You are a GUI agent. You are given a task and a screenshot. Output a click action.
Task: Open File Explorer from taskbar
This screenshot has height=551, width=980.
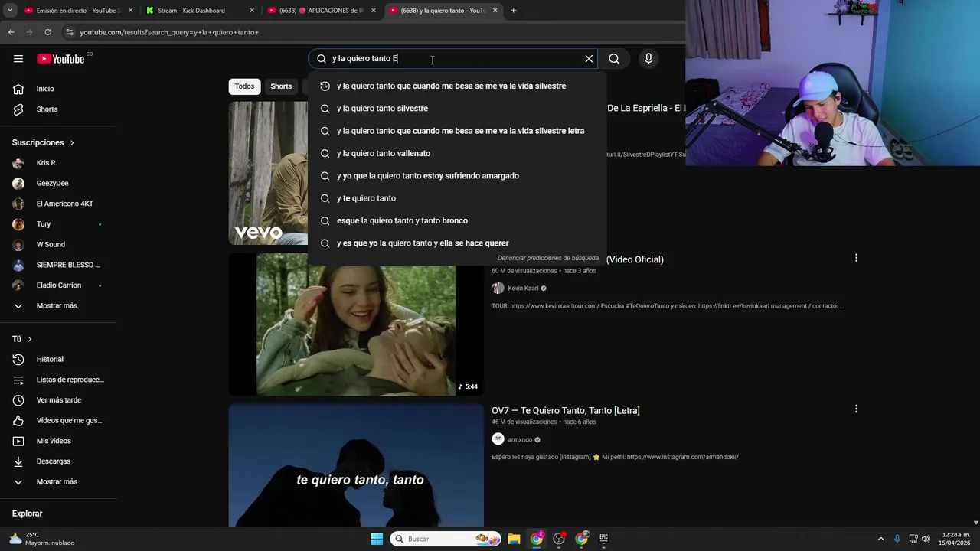[514, 539]
